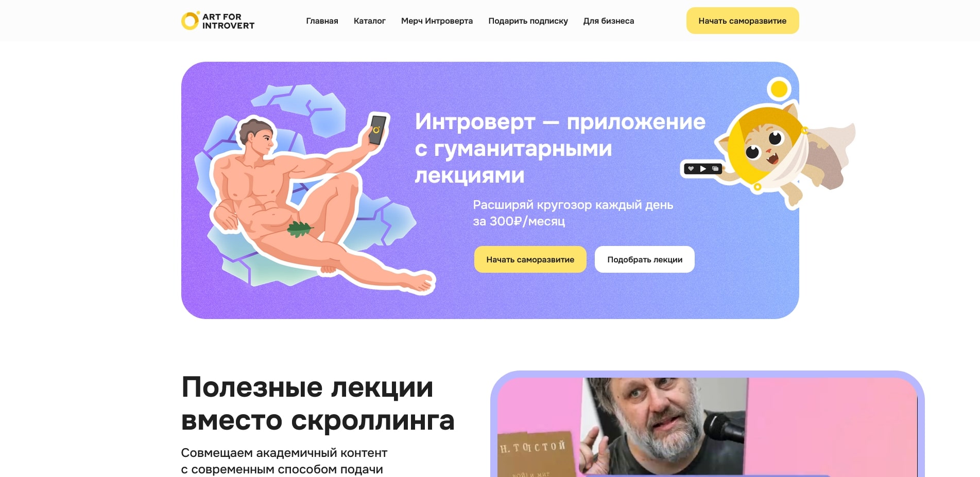Click the Полезные лекции вместо скроллинга heading

318,403
